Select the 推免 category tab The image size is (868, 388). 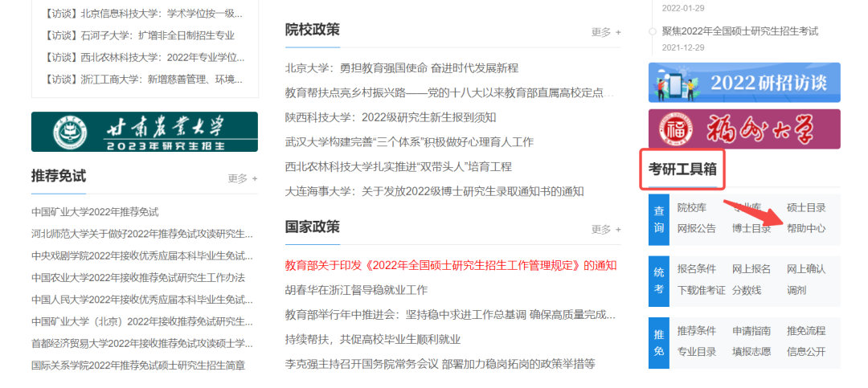point(658,341)
